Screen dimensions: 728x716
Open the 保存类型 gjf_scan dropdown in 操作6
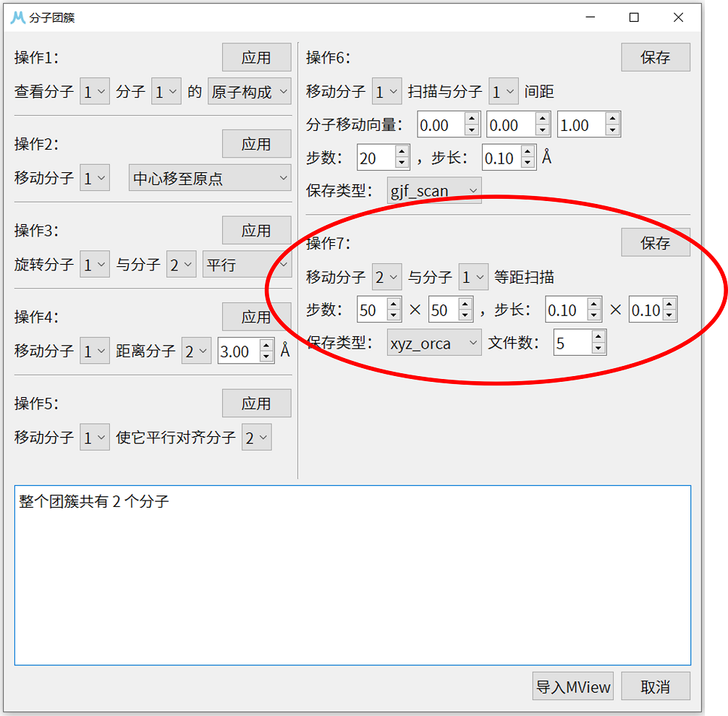tap(433, 190)
